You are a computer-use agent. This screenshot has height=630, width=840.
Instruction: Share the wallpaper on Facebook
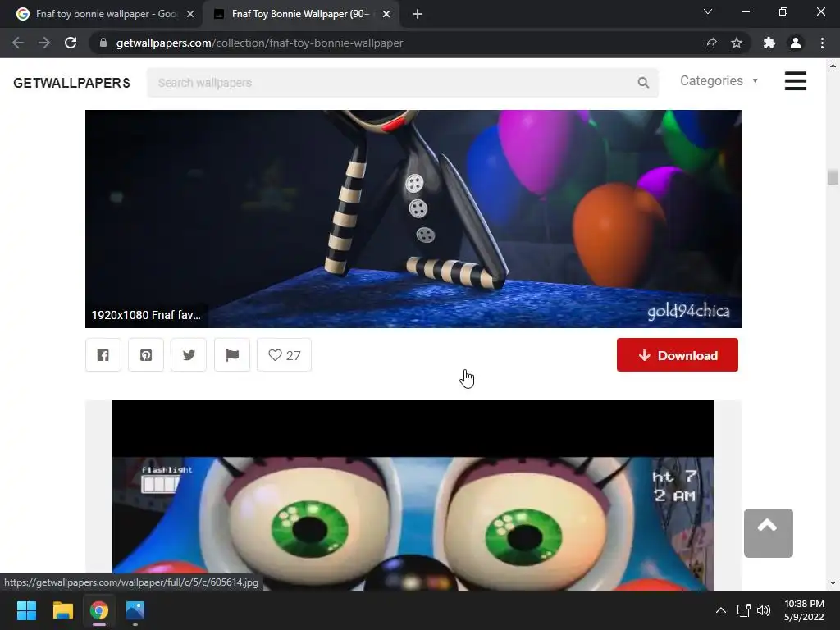point(103,354)
